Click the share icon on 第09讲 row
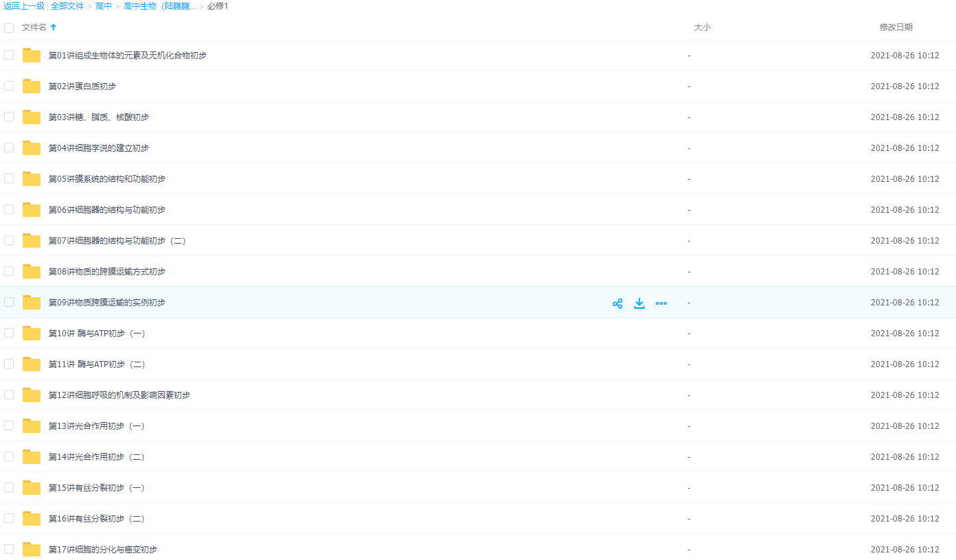 pos(617,303)
